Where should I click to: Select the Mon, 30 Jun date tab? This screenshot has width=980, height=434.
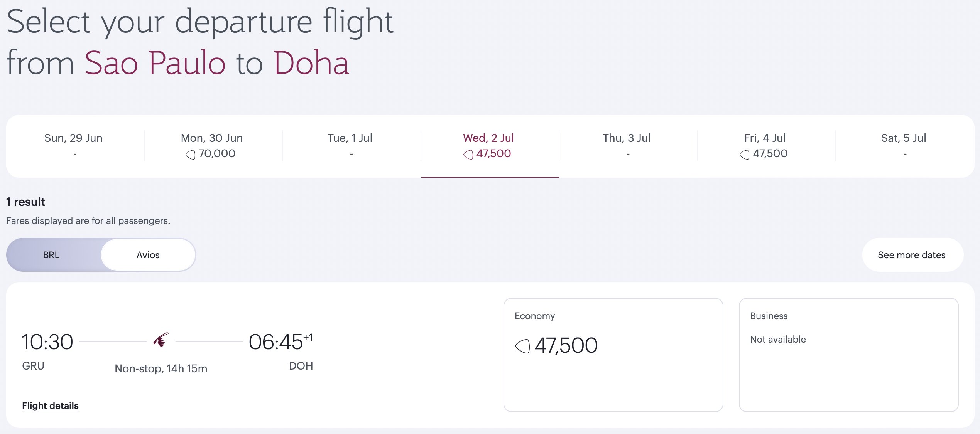213,146
